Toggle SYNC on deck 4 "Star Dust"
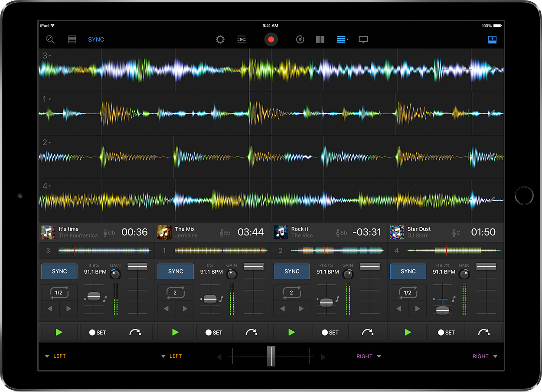The image size is (542, 392). (x=408, y=271)
